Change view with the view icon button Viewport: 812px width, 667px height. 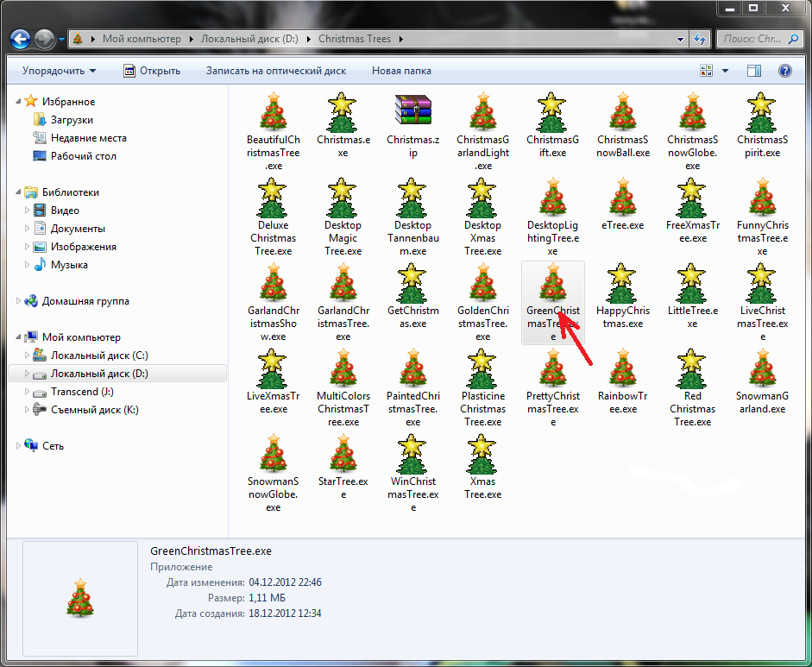click(707, 71)
